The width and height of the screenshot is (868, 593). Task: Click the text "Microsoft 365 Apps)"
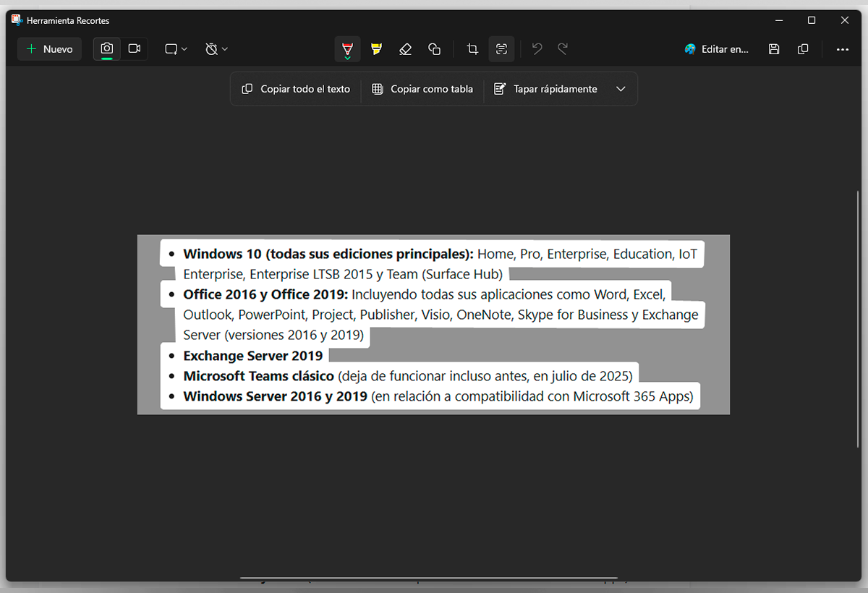click(x=633, y=396)
